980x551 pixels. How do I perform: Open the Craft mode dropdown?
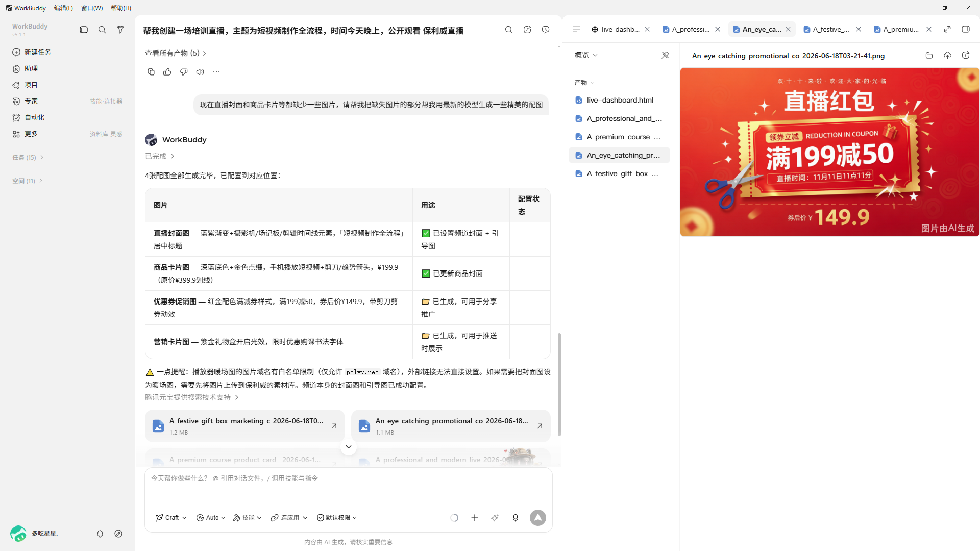point(171,518)
